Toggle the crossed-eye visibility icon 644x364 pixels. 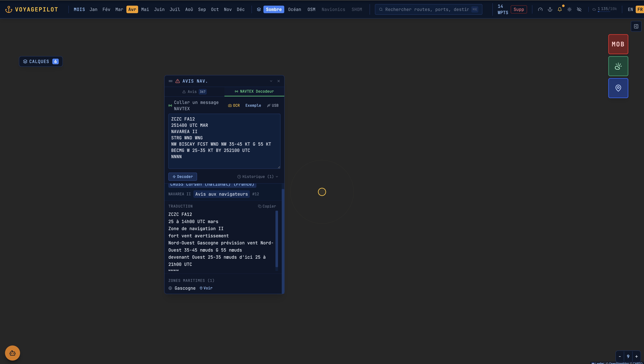tap(579, 10)
